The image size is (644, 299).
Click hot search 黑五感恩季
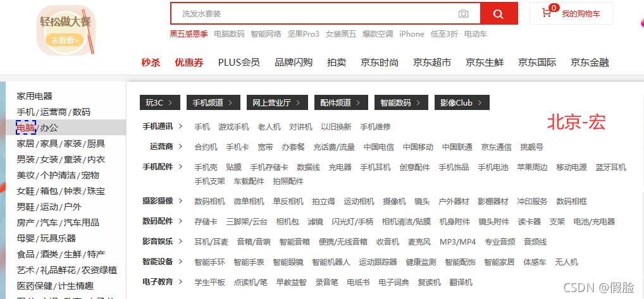189,34
